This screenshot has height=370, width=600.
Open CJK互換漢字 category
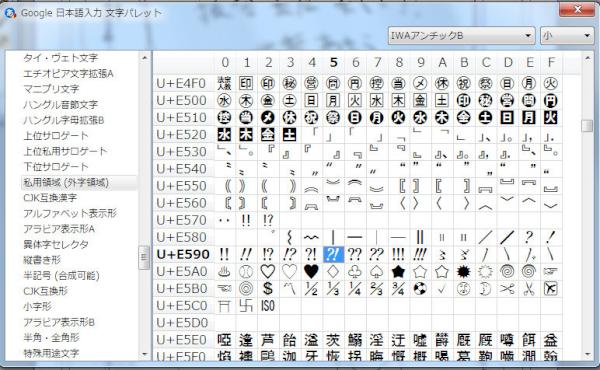50,198
